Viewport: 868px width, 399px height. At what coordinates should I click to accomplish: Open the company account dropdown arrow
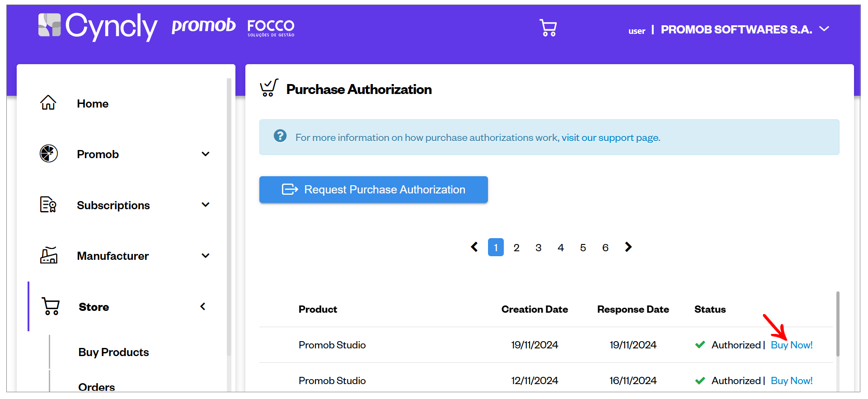(x=824, y=29)
